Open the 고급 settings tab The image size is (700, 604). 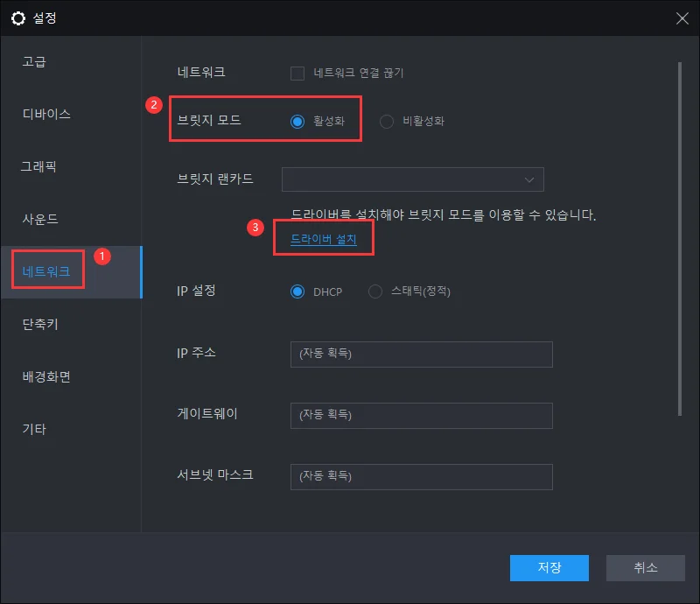click(34, 61)
